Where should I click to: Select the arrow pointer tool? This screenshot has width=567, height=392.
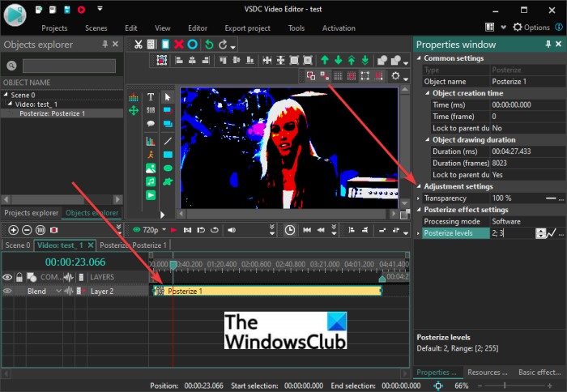point(168,97)
